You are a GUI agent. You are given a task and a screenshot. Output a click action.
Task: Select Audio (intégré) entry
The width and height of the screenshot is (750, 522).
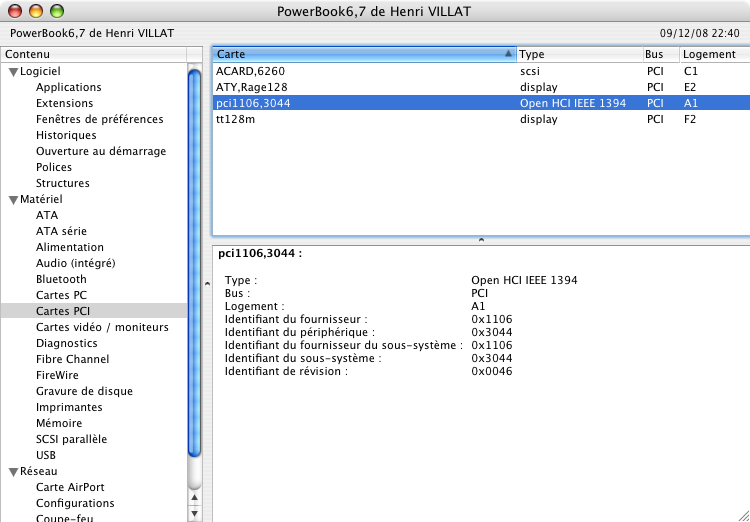point(76,263)
